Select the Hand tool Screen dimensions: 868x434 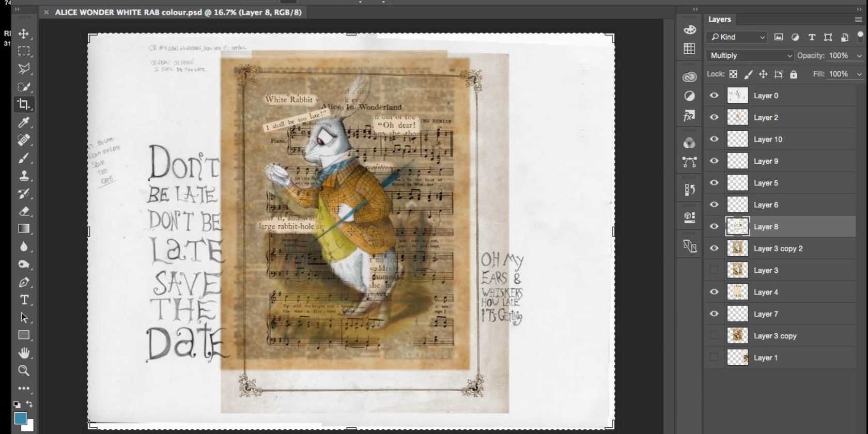24,353
